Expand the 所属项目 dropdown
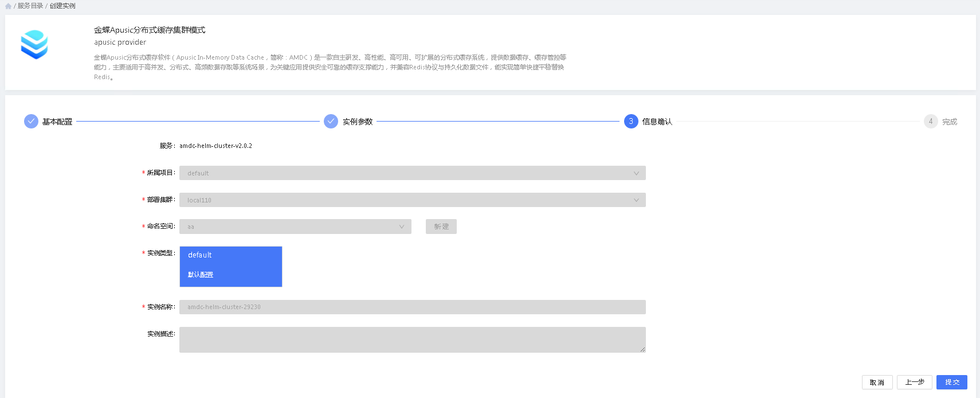The image size is (980, 398). (x=412, y=173)
